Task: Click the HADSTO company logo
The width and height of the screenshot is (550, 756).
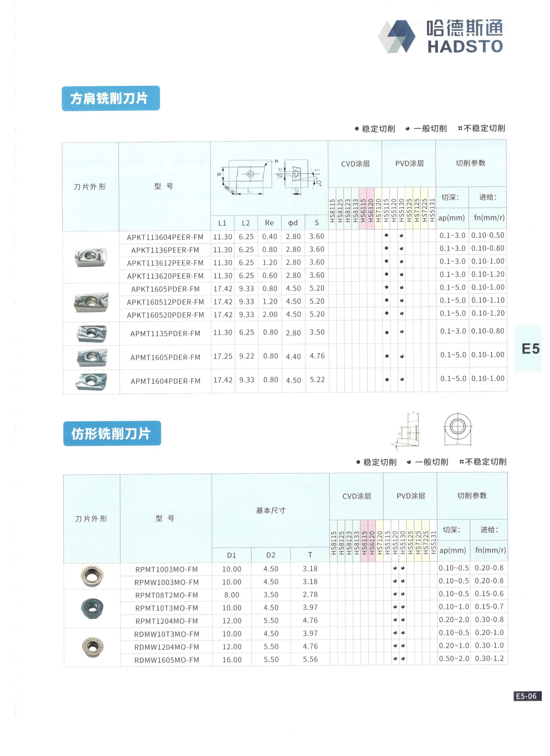Action: 440,36
